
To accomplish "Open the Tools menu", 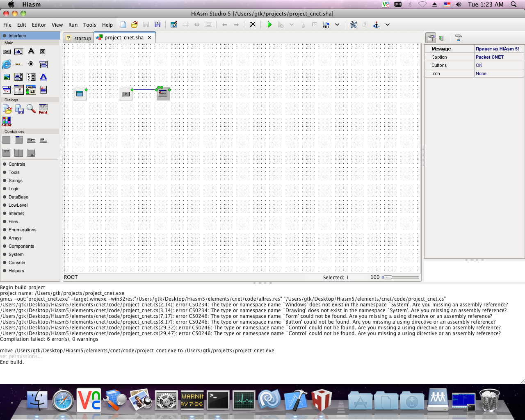I will 89,25.
